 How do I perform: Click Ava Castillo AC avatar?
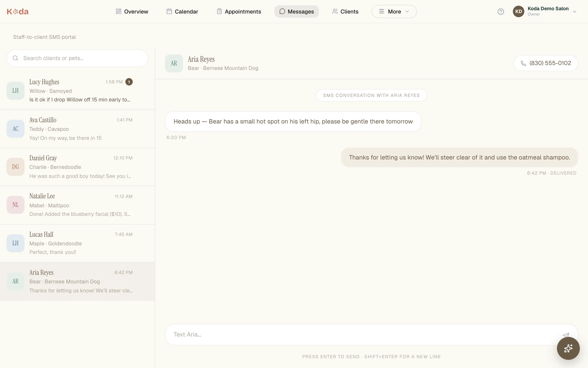click(x=15, y=129)
